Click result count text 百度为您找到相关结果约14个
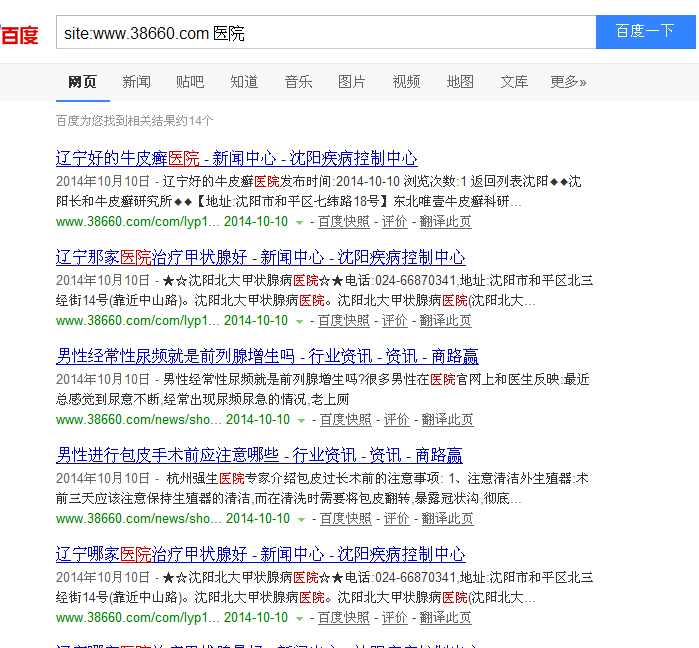 [x=135, y=121]
